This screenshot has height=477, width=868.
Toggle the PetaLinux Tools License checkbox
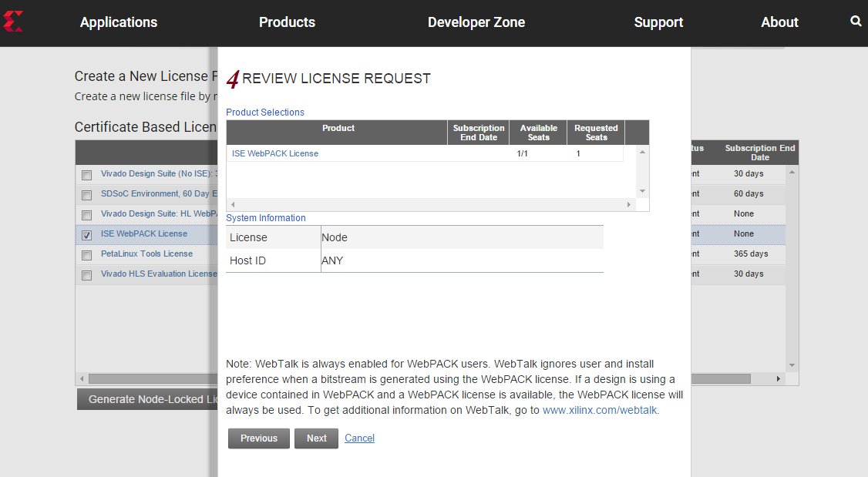pyautogui.click(x=87, y=255)
